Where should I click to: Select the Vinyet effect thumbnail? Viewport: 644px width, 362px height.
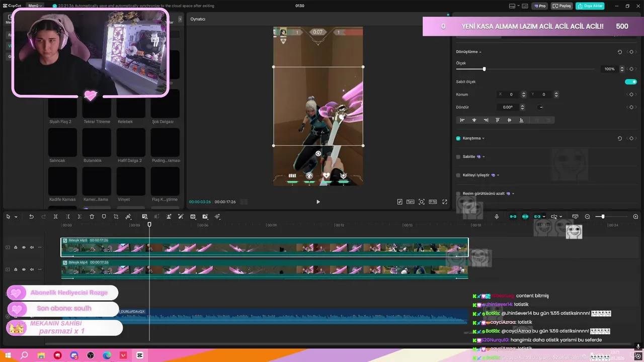coord(131,181)
